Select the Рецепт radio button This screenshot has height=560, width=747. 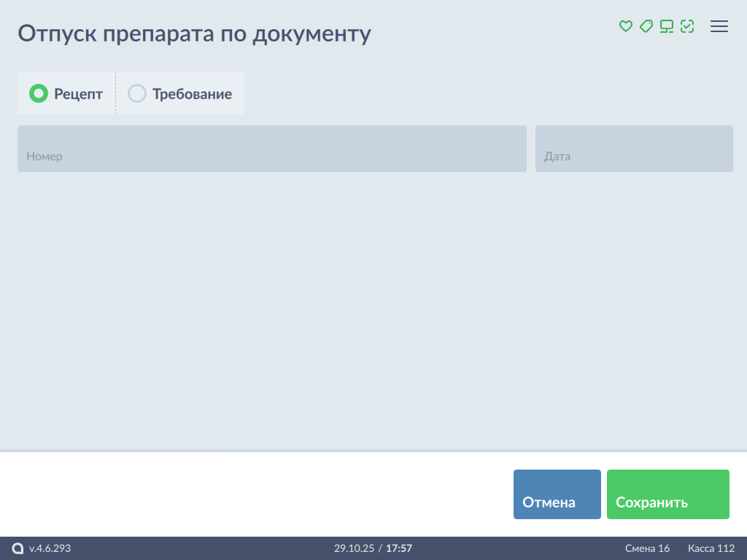pos(38,93)
